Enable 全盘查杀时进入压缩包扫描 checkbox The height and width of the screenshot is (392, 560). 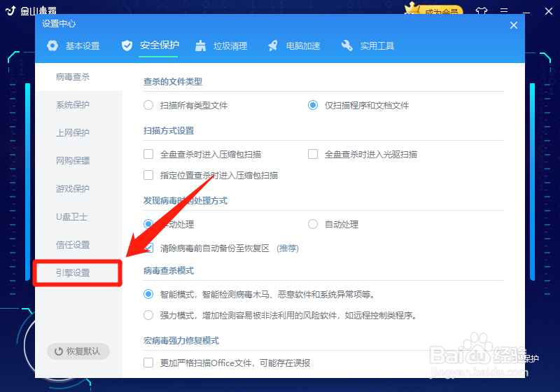[x=148, y=154]
